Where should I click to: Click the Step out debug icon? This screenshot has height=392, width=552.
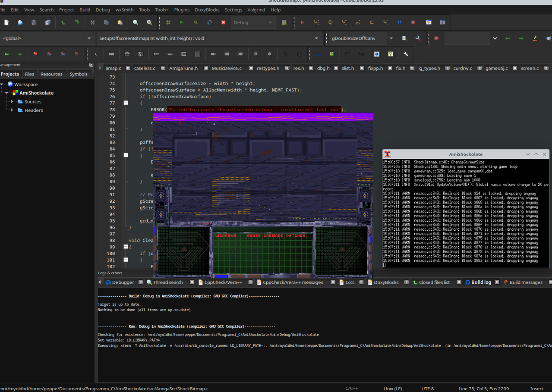click(358, 22)
